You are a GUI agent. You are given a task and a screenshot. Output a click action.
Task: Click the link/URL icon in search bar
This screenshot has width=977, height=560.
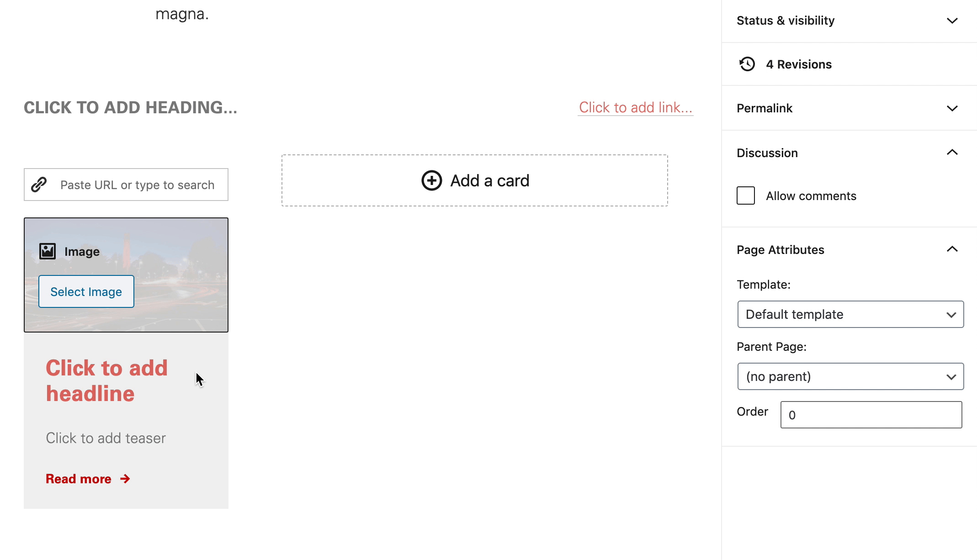pyautogui.click(x=40, y=185)
